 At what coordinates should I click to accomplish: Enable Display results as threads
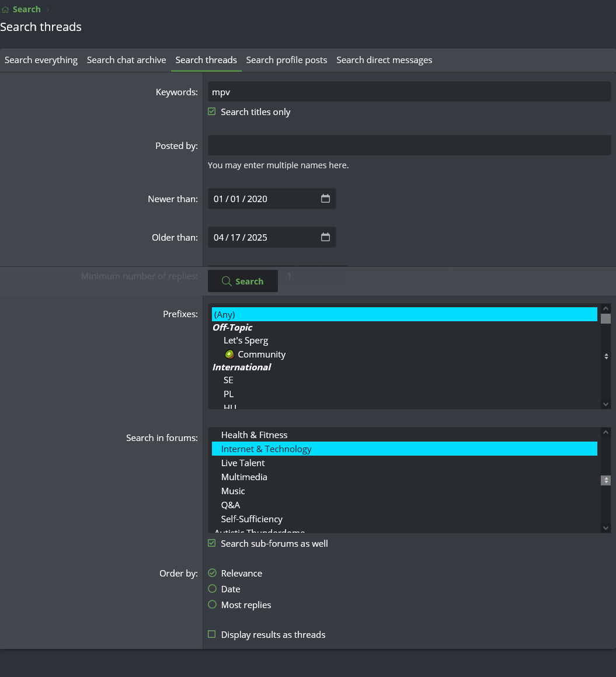[211, 634]
